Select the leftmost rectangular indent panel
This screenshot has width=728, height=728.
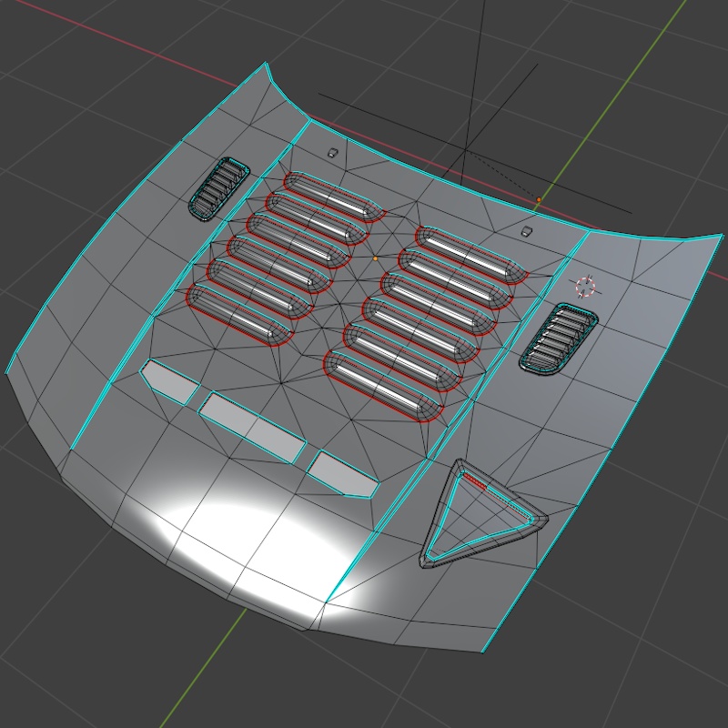(168, 378)
